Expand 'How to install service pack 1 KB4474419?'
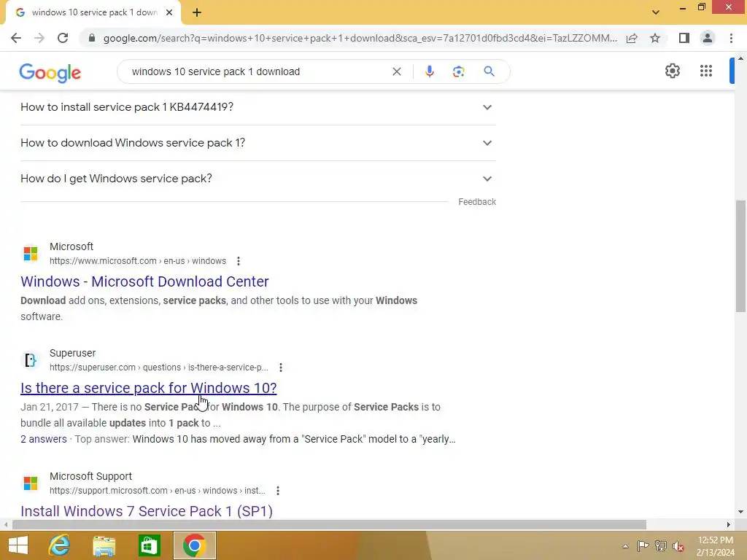Image resolution: width=747 pixels, height=560 pixels. tap(258, 107)
